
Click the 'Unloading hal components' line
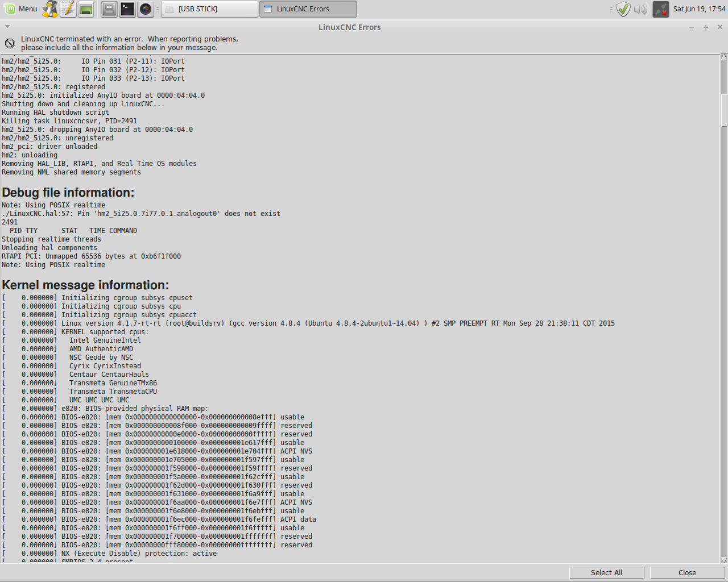tap(49, 248)
